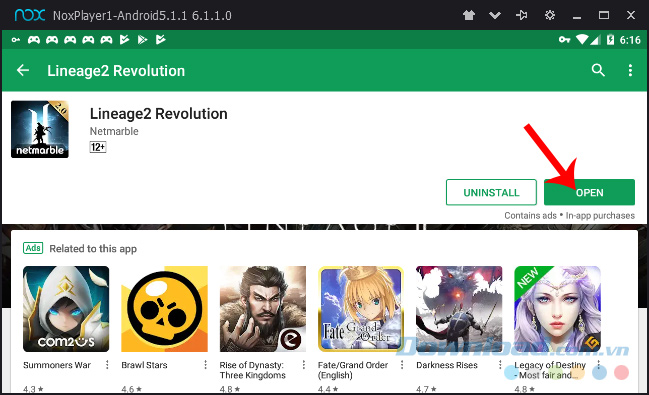The image size is (649, 395).
Task: Open Darkness Rises app thumbnail
Action: (459, 309)
